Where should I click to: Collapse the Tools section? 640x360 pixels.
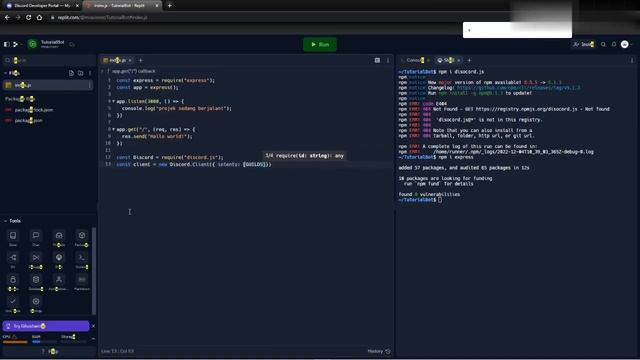click(5, 221)
